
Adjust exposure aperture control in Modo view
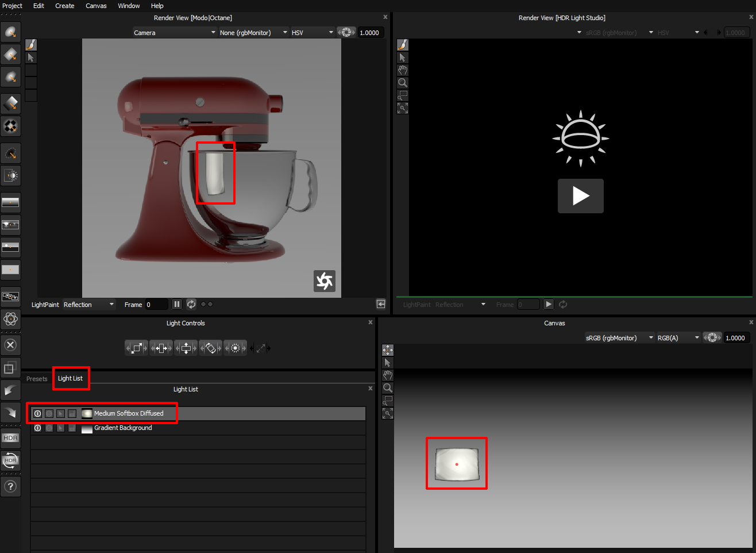coord(346,33)
